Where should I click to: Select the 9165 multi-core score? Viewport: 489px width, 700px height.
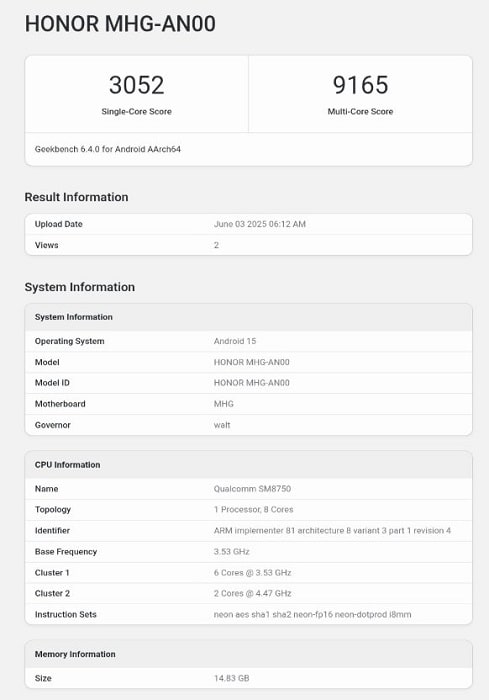(x=360, y=85)
